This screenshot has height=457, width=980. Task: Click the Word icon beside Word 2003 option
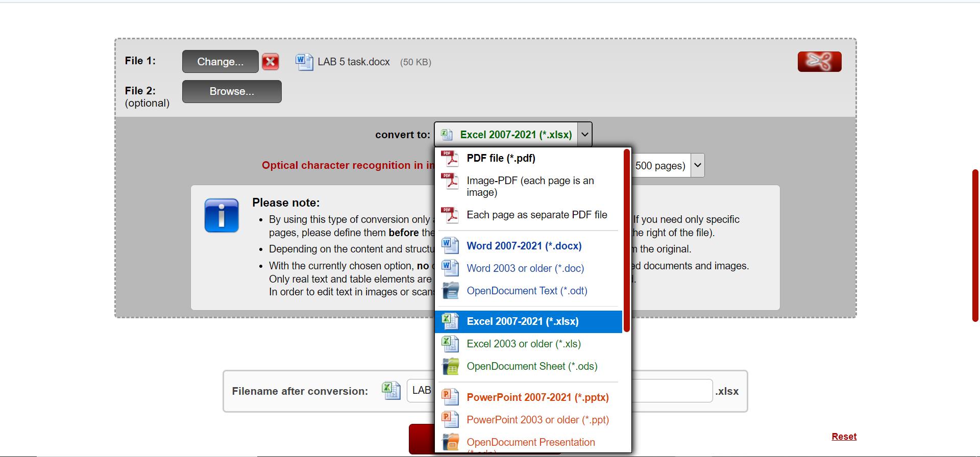450,268
